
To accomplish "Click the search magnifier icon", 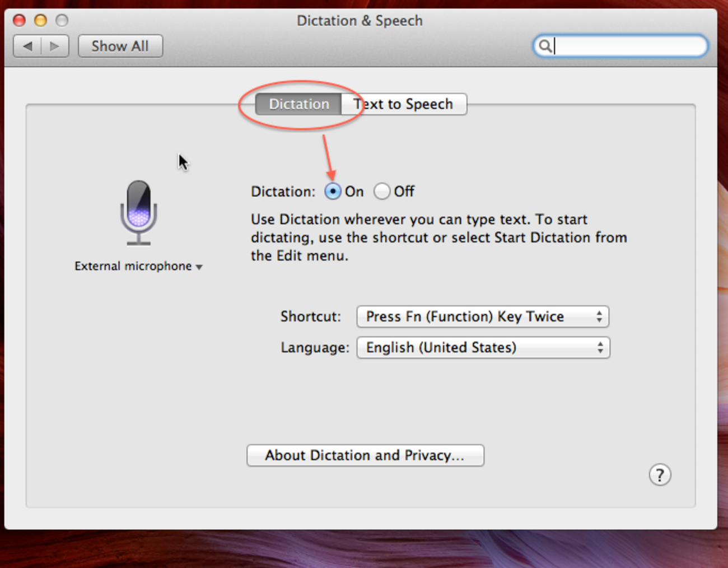I will point(544,46).
